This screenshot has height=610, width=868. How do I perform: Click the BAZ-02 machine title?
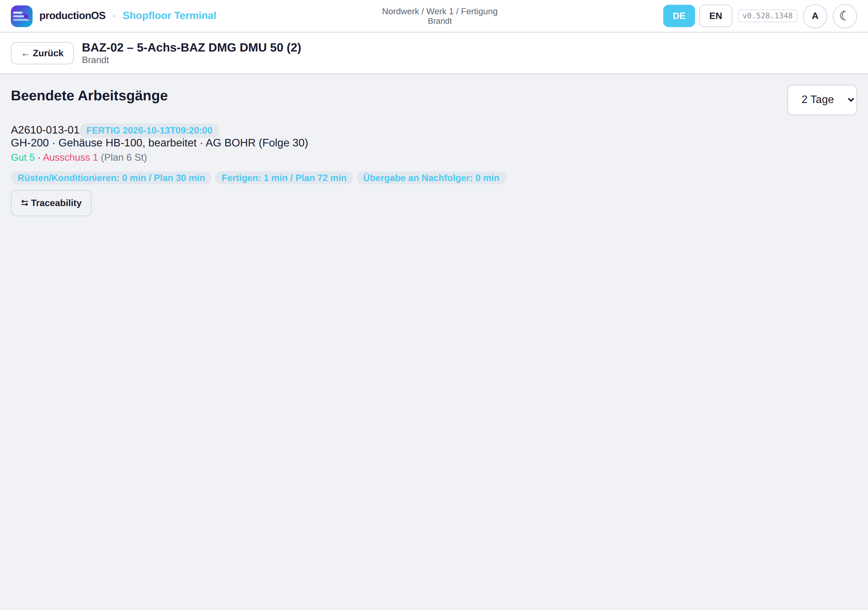point(192,48)
